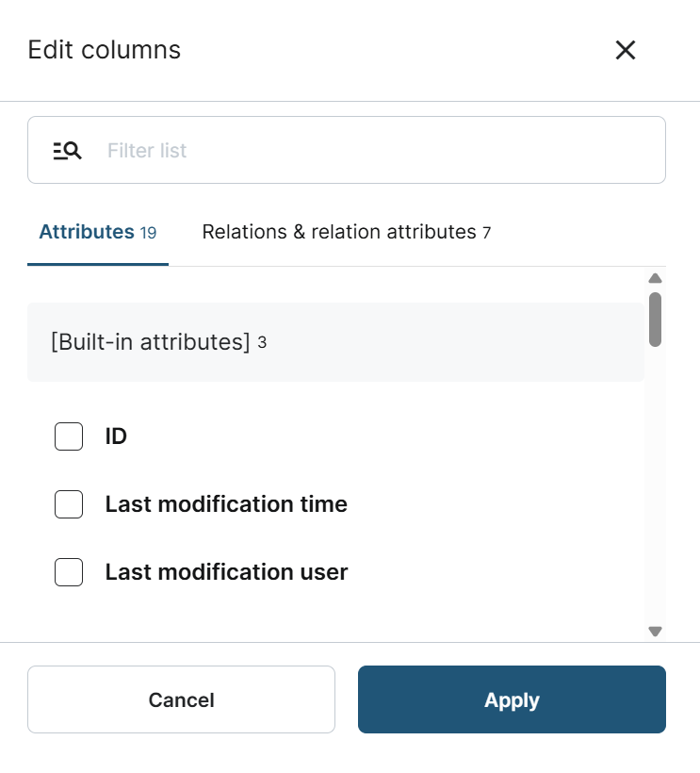Viewport: 700px width, 773px height.
Task: Tick the Last modification user checkbox
Action: click(x=69, y=572)
